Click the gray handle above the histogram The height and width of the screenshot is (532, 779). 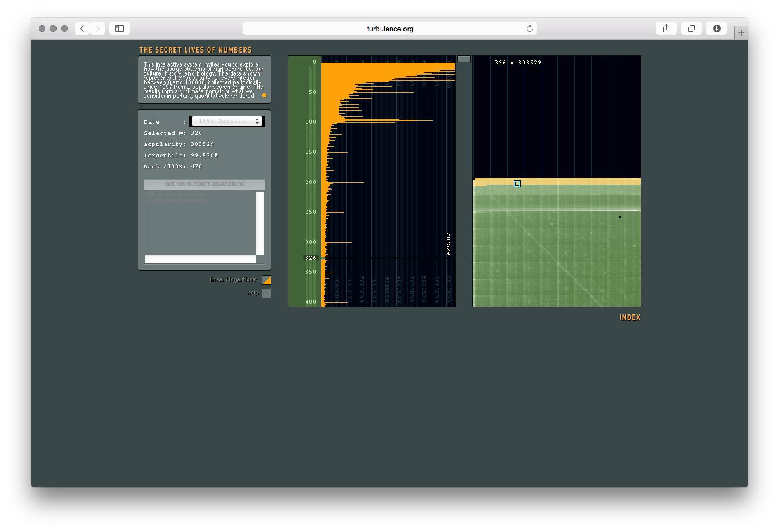[463, 58]
